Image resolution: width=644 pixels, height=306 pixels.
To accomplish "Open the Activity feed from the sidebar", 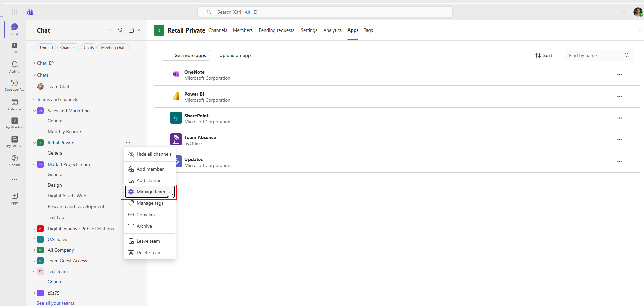I will coord(14,67).
